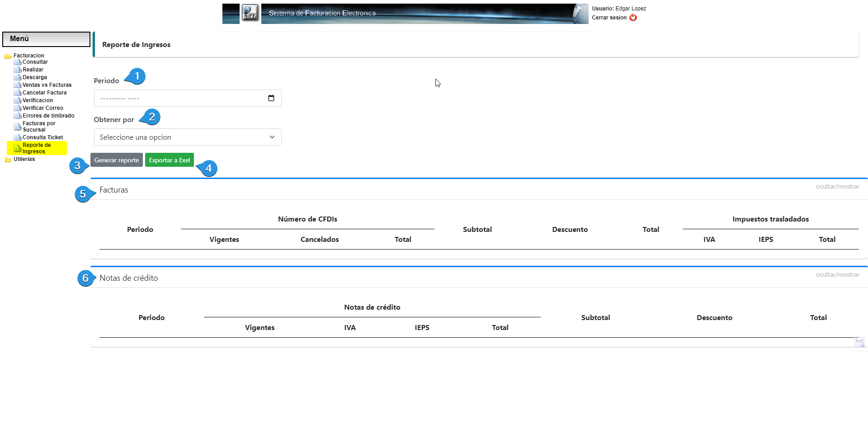This screenshot has height=448, width=868.
Task: Click the Facturacion folder icon
Action: [8, 56]
